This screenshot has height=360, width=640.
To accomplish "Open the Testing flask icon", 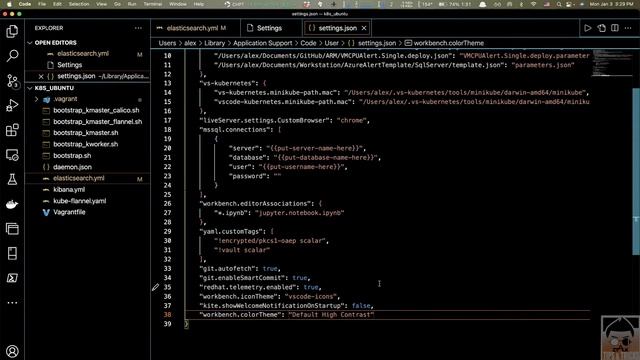I will [12, 180].
